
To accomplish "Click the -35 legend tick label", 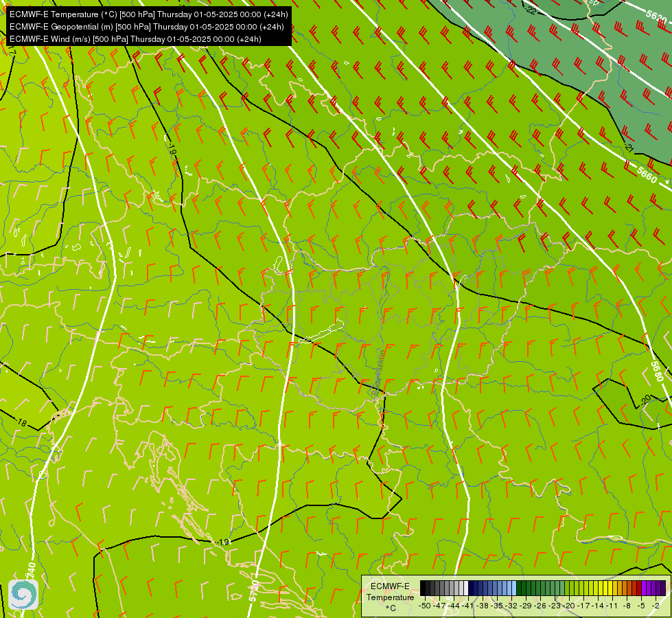I will (498, 605).
